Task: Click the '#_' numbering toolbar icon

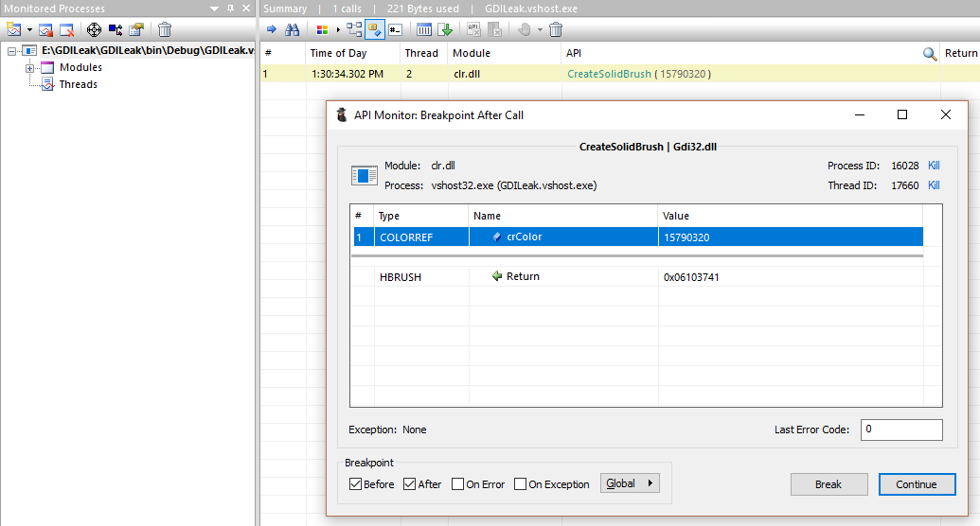Action: coord(395,29)
